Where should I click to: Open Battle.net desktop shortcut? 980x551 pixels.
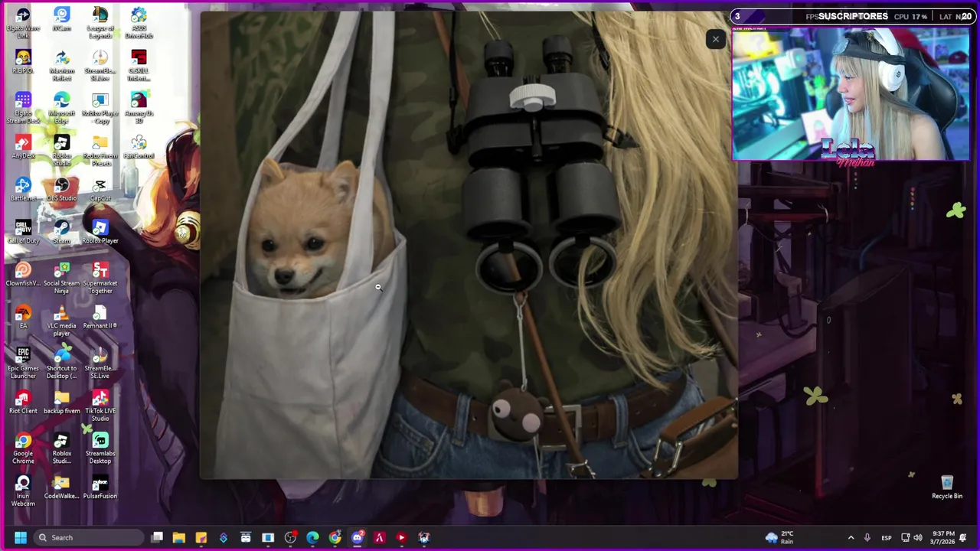click(23, 190)
